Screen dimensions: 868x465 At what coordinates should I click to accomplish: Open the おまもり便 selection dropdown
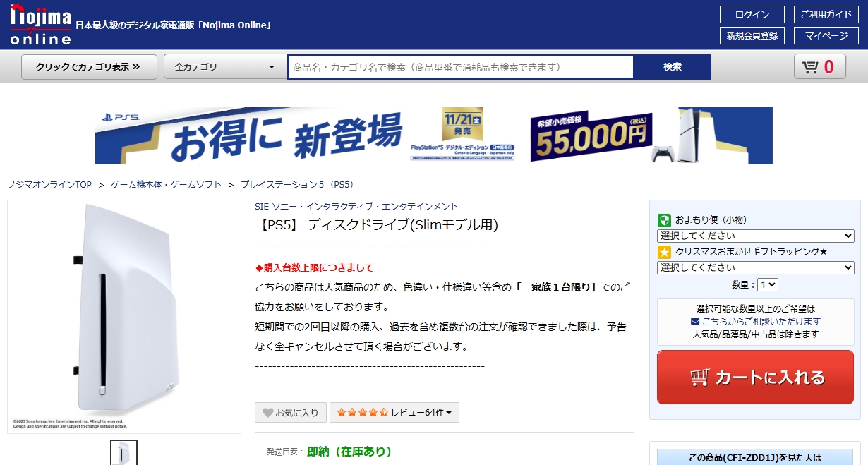click(755, 236)
